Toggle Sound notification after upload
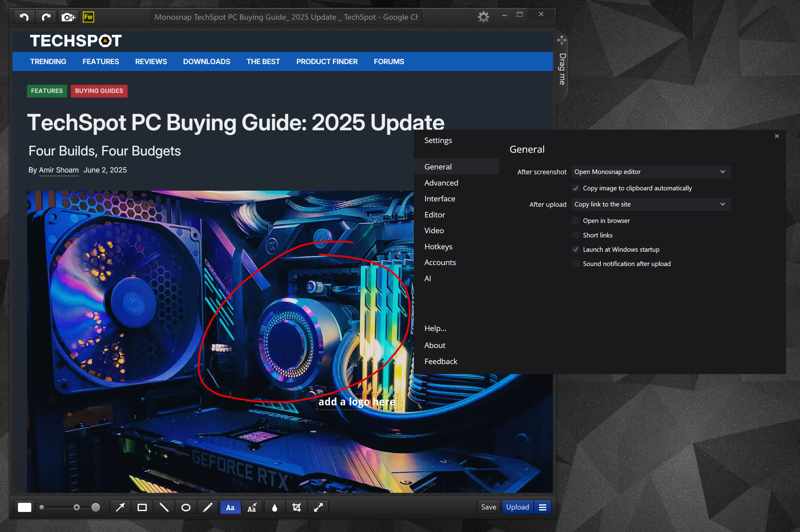Image resolution: width=800 pixels, height=532 pixels. tap(576, 264)
